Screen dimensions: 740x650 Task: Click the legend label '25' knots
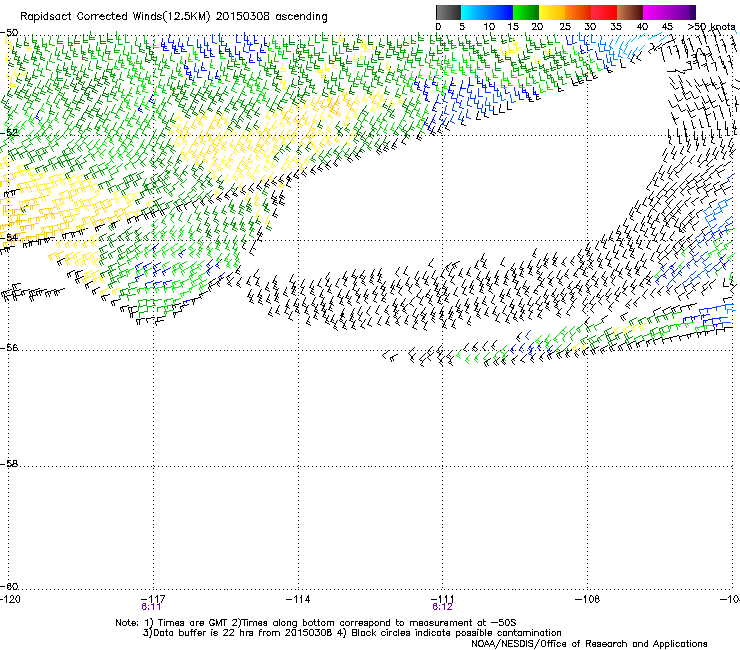click(x=565, y=27)
